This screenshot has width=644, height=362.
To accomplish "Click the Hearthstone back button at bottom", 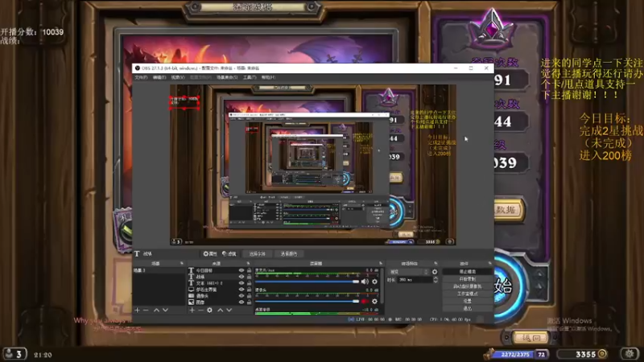I will tap(530, 338).
